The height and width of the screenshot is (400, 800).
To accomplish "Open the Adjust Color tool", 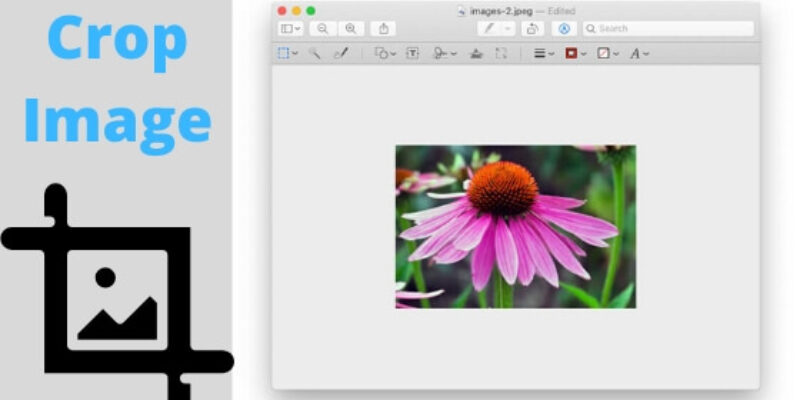I will coord(476,53).
